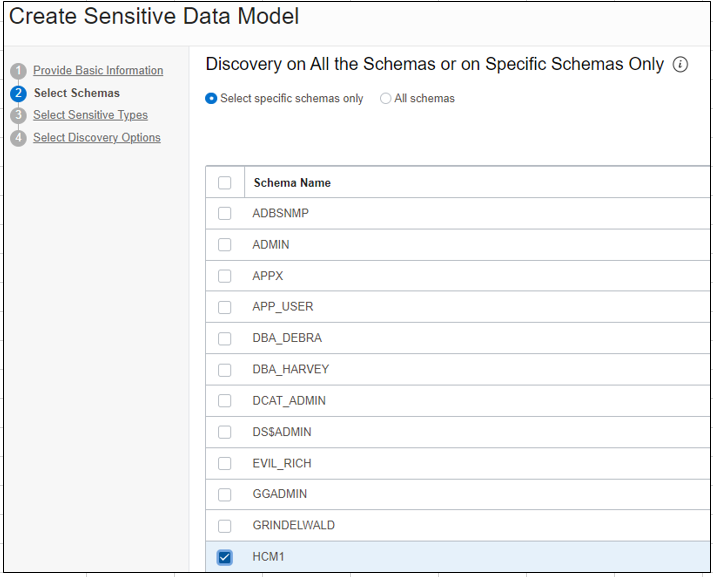Sort by Schema Name column header

click(x=292, y=183)
